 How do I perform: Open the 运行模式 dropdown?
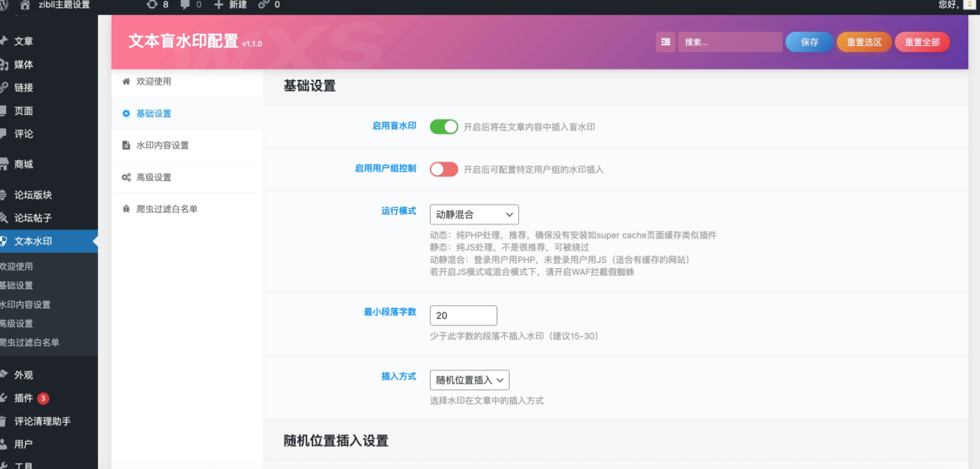click(x=474, y=215)
